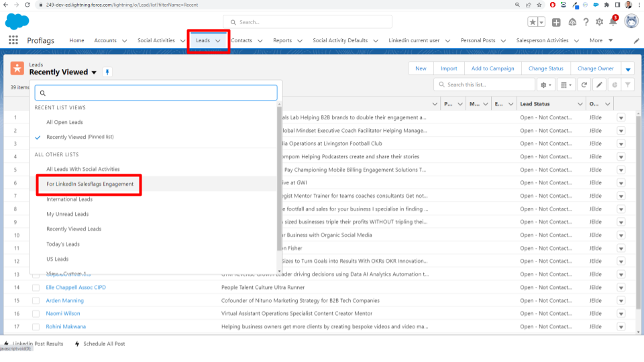The width and height of the screenshot is (644, 362).
Task: Open Schedule All Post utility
Action: click(100, 343)
